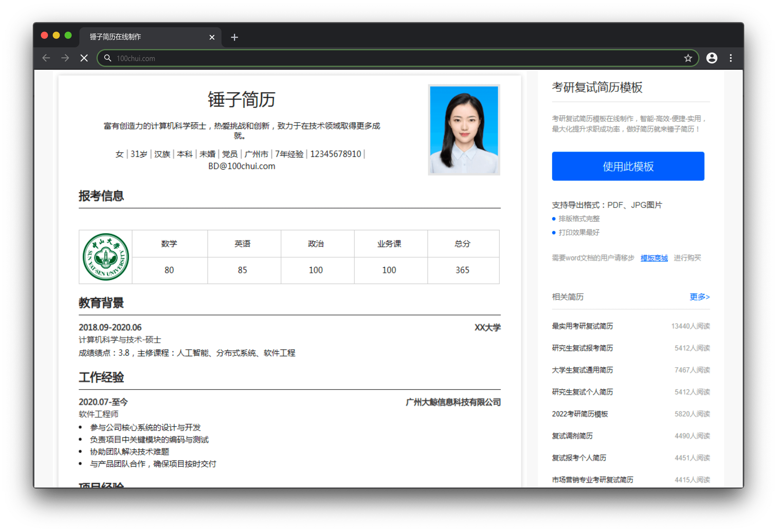Click the 排版格式完整 bullet item
This screenshot has width=777, height=532.
tap(579, 219)
